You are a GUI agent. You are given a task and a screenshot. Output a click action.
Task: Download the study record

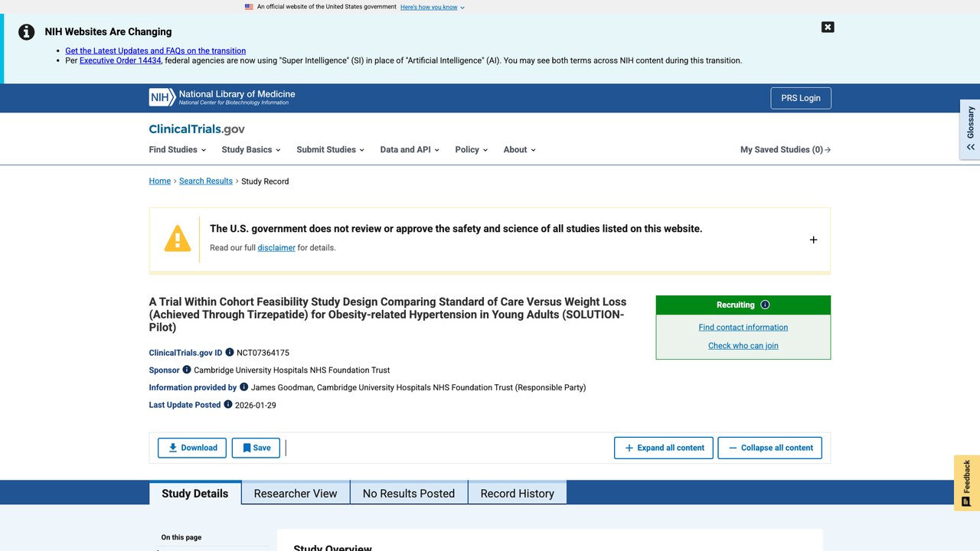pyautogui.click(x=192, y=448)
